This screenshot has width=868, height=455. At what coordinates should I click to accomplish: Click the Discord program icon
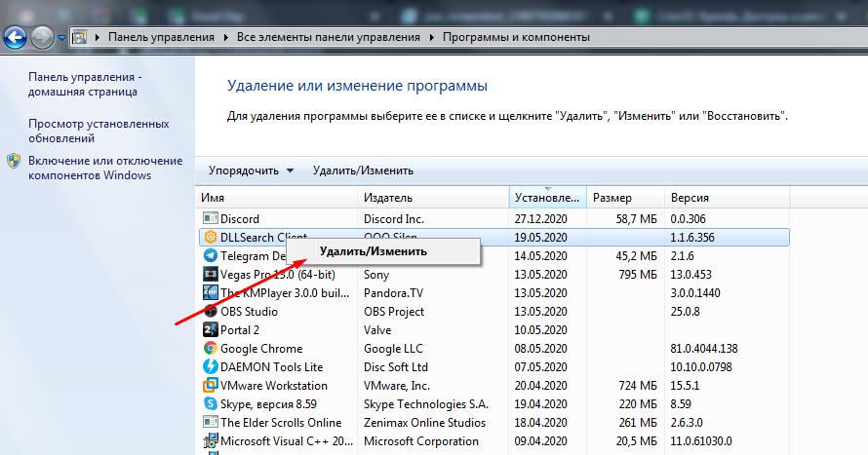(x=211, y=218)
